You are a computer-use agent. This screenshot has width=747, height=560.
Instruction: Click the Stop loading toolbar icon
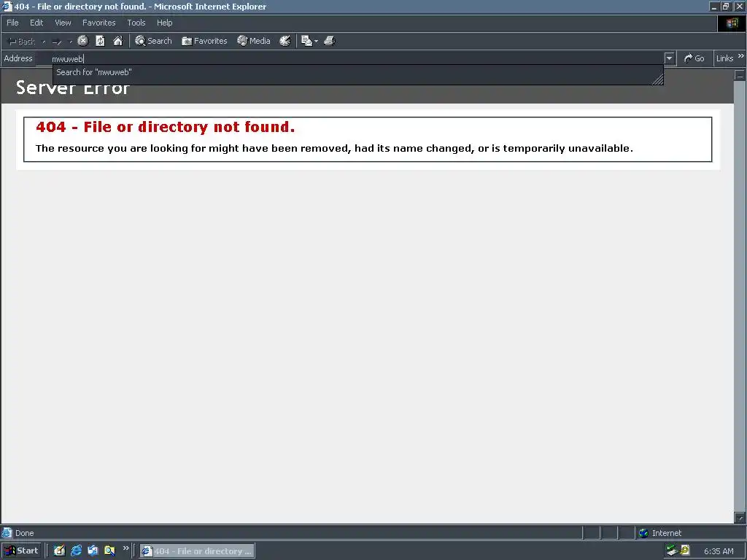point(83,41)
